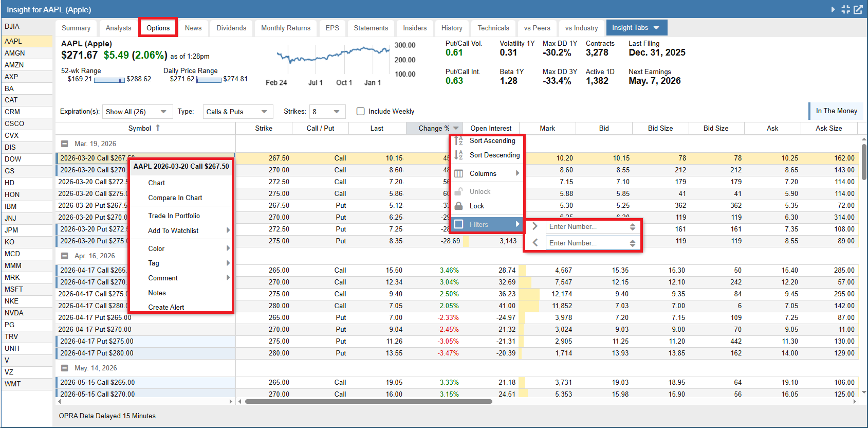Click the Strike column header
This screenshot has width=868, height=428.
[264, 128]
